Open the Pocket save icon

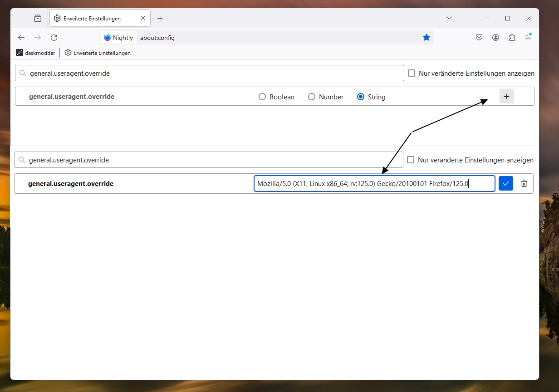pyautogui.click(x=479, y=38)
